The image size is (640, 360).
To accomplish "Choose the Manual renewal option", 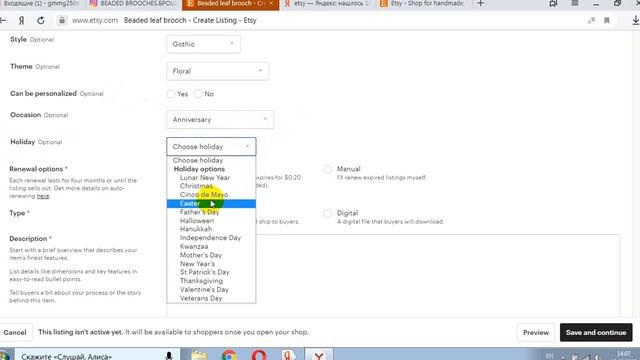I will pyautogui.click(x=327, y=169).
